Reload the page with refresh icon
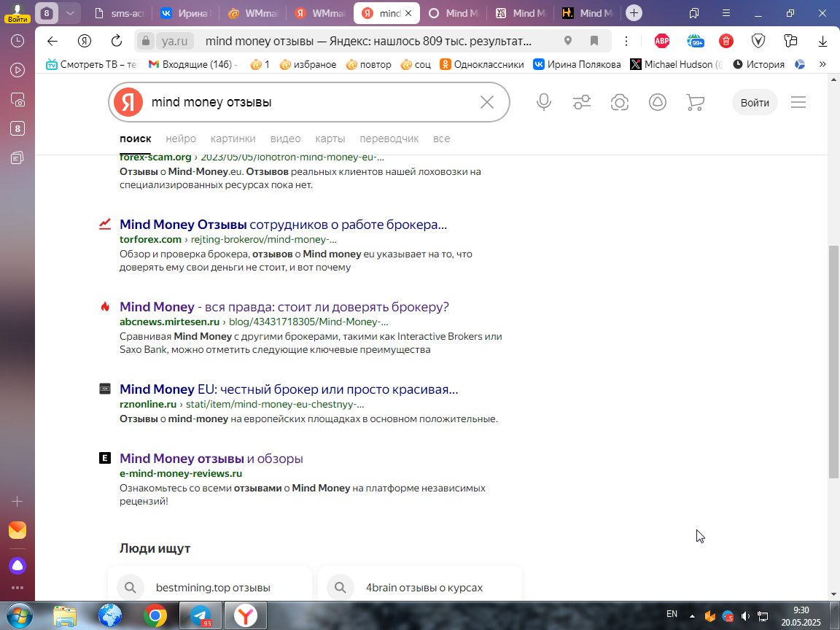The image size is (840, 630). (x=116, y=41)
